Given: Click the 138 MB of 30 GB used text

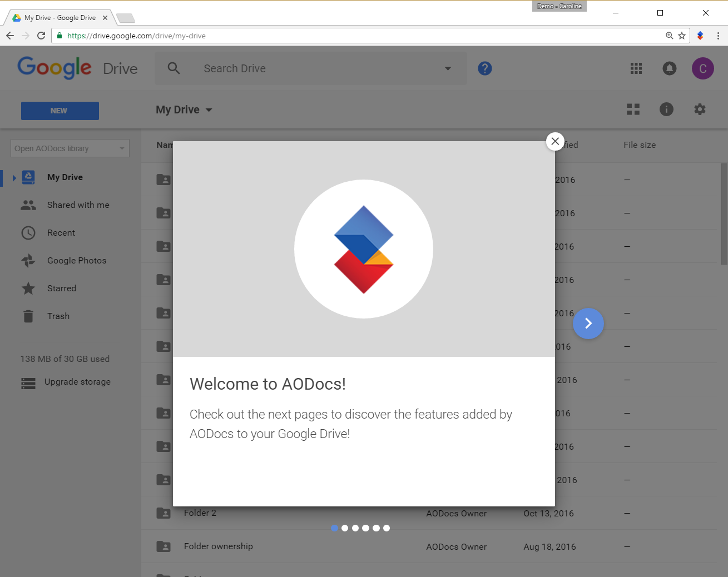Looking at the screenshot, I should pos(65,359).
